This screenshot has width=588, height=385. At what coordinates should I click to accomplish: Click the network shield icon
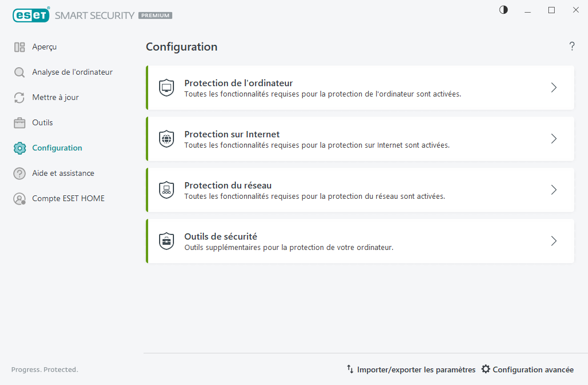(x=167, y=190)
